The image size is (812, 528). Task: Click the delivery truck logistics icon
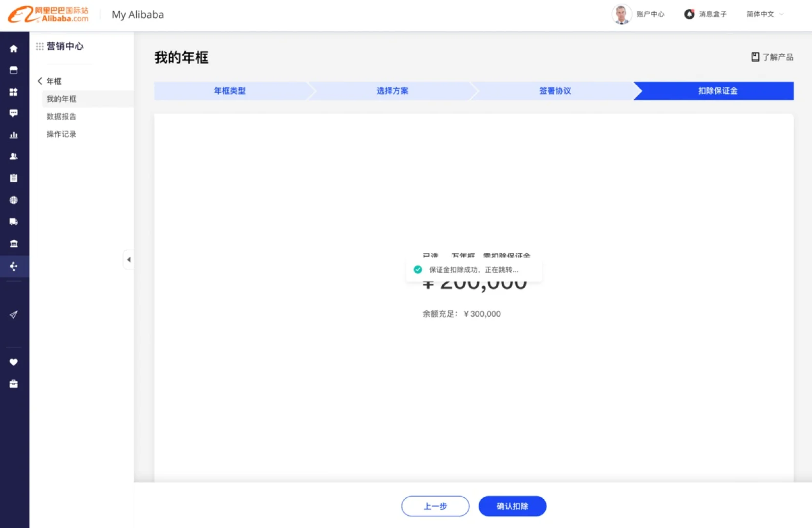pos(14,221)
